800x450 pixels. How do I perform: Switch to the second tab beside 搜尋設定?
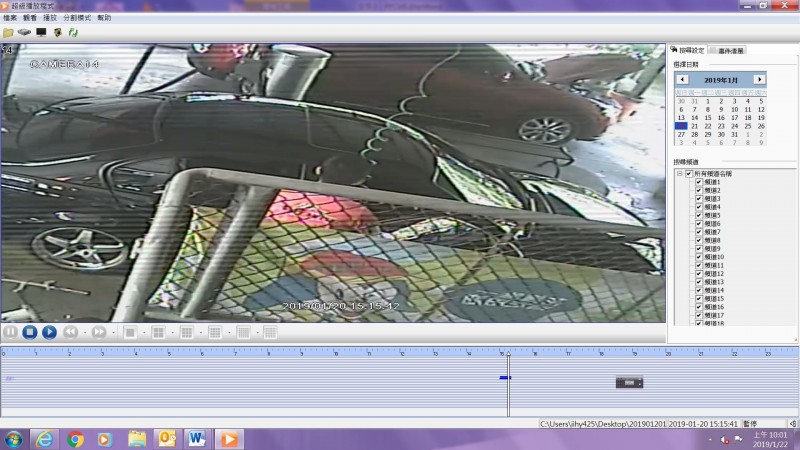point(731,50)
